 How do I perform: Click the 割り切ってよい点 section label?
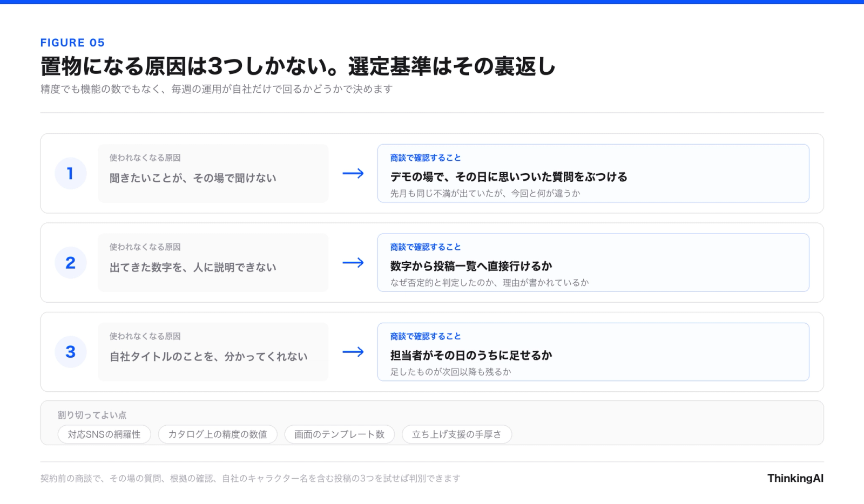[92, 415]
